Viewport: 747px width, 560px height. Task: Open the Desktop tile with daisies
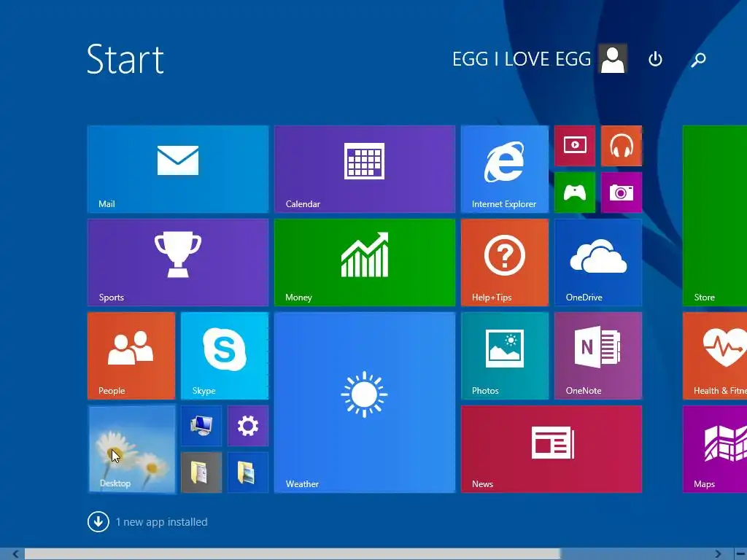coord(132,449)
